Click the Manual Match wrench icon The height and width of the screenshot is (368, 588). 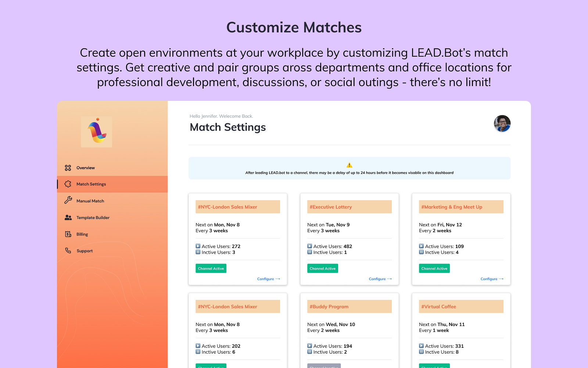pos(68,201)
